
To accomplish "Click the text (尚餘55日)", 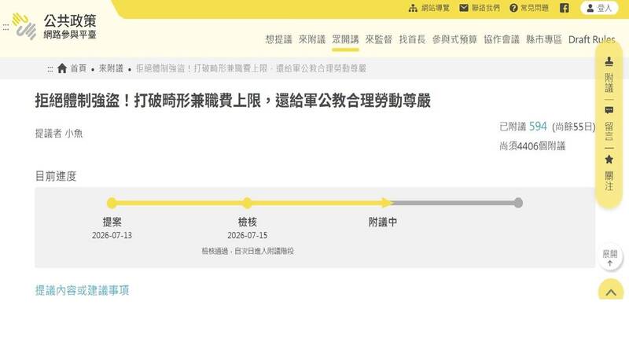I will [574, 127].
